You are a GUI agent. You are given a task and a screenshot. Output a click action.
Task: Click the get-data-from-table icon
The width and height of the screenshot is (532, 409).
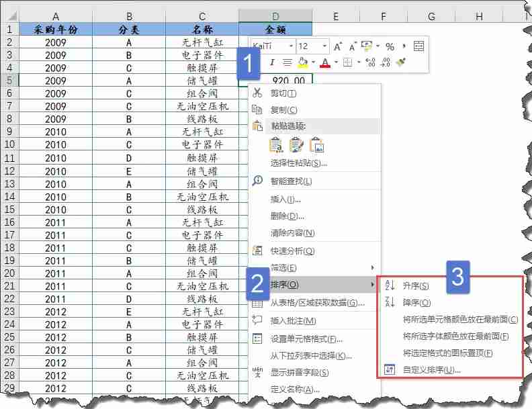257,303
